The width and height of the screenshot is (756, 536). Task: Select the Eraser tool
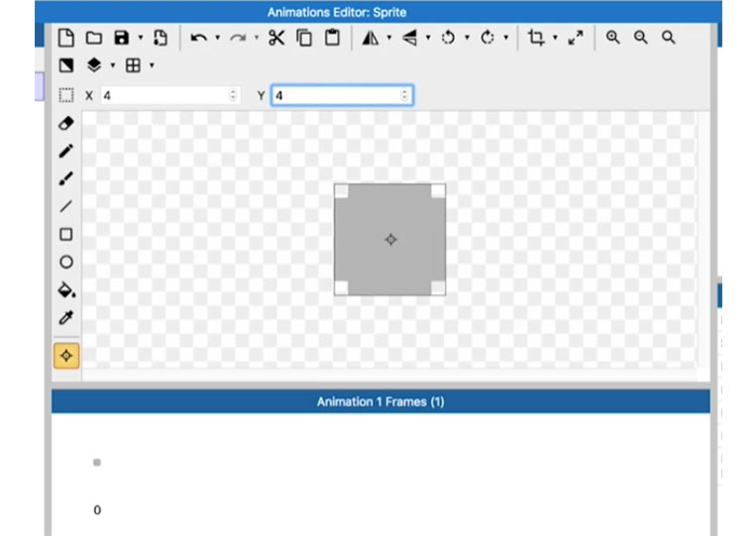[x=66, y=123]
